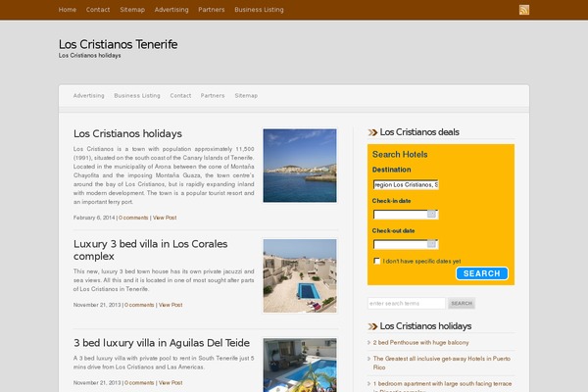Open Sitemap in the top brown bar
This screenshot has width=588, height=392.
[132, 10]
